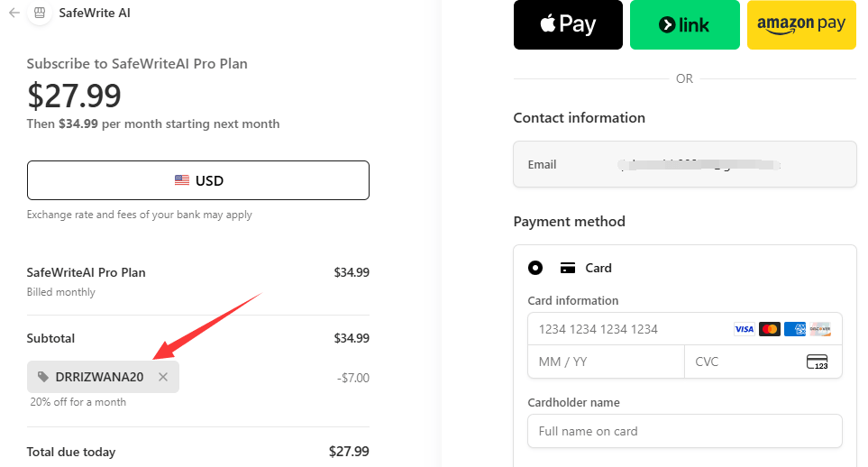This screenshot has width=868, height=467.
Task: Click the credit card icon beside Card
Action: tap(568, 268)
